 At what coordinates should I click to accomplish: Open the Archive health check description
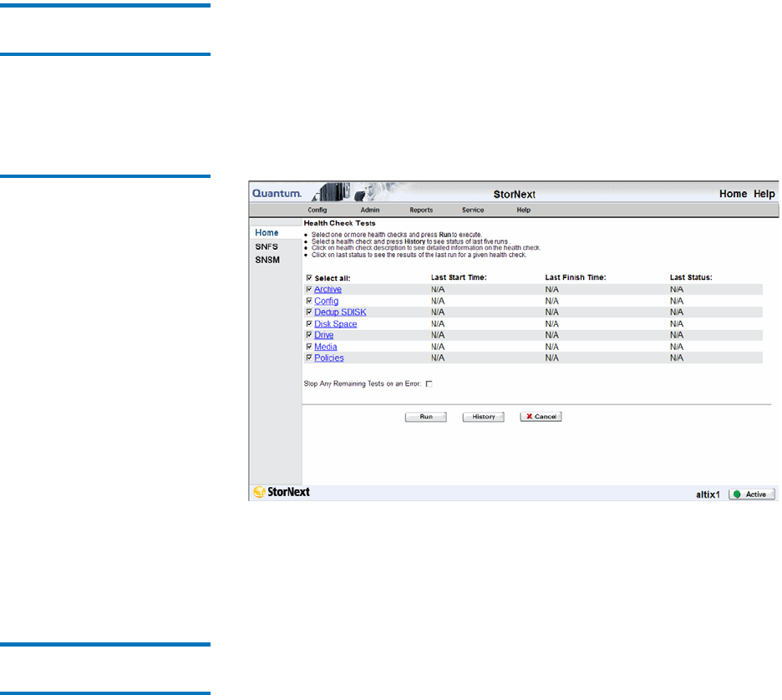328,289
